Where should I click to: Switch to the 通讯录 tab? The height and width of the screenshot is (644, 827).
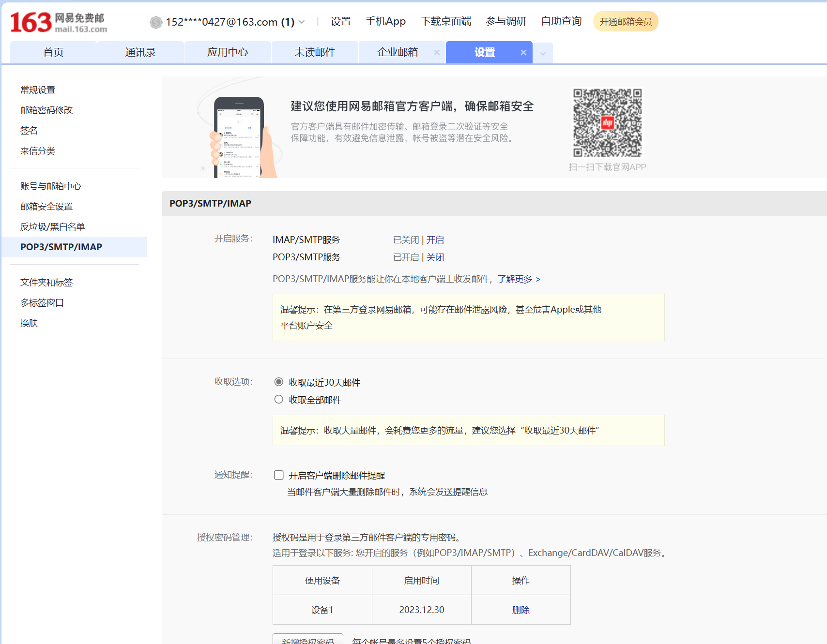[140, 52]
